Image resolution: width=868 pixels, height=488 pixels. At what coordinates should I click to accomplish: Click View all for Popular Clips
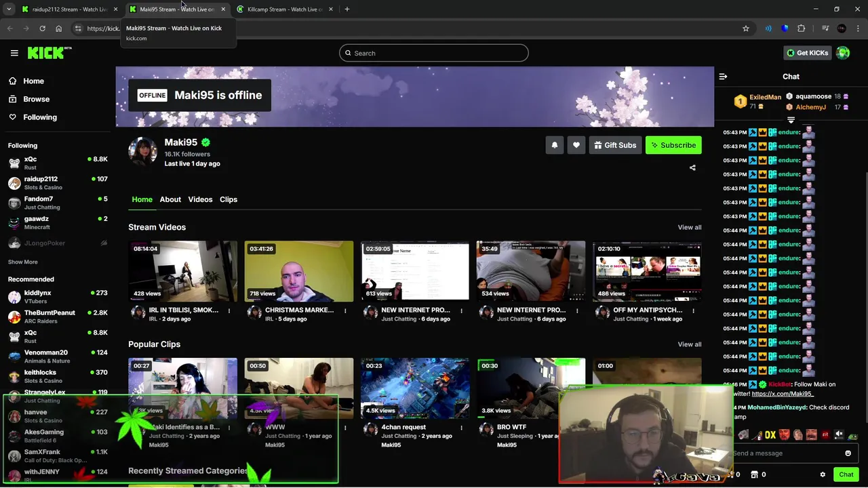(690, 344)
